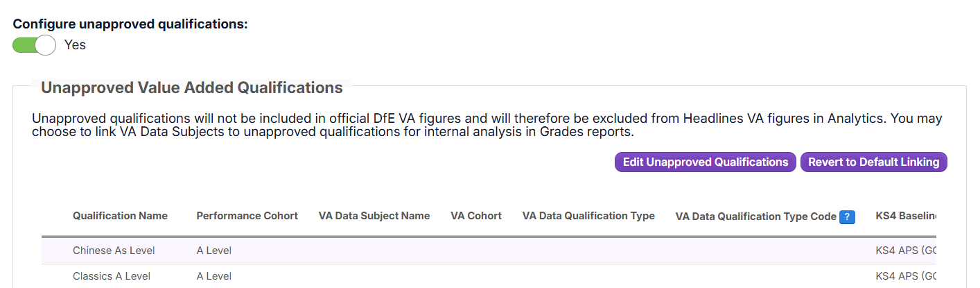
Task: Select the VA Data Qualification Type Code header
Action: click(x=755, y=217)
